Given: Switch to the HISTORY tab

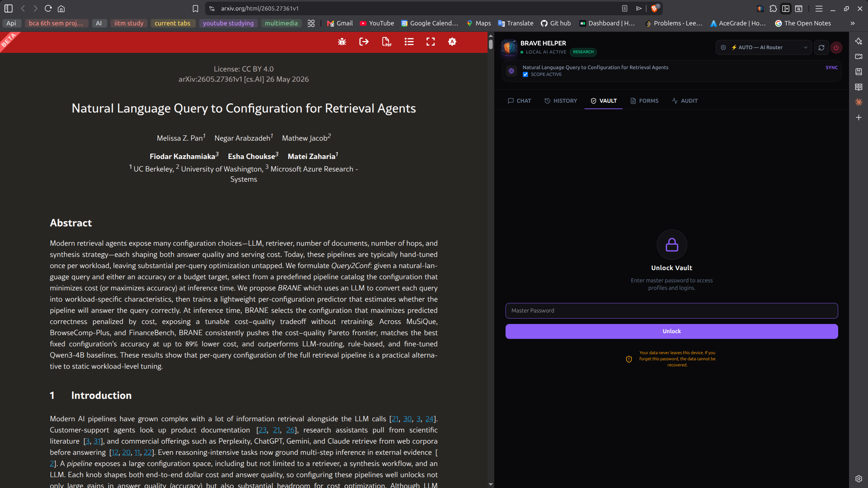Looking at the screenshot, I should click(x=561, y=101).
